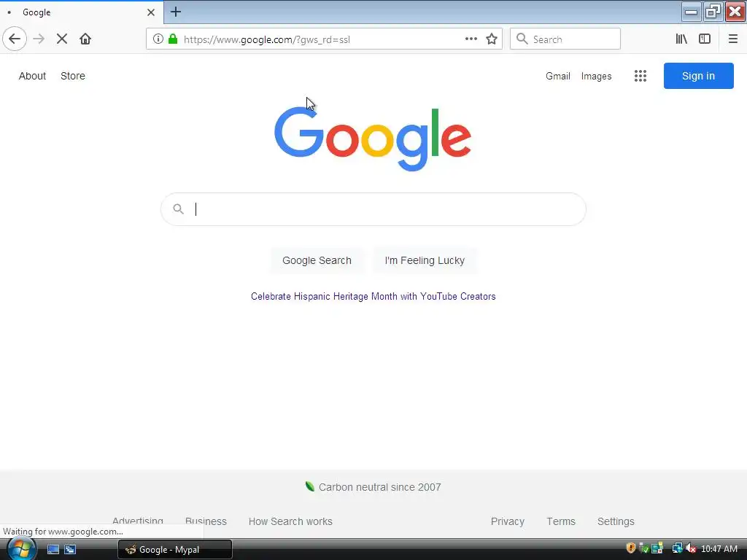Viewport: 747px width, 560px height.
Task: Click Show Desktop icon in quick launch
Action: coord(53,550)
